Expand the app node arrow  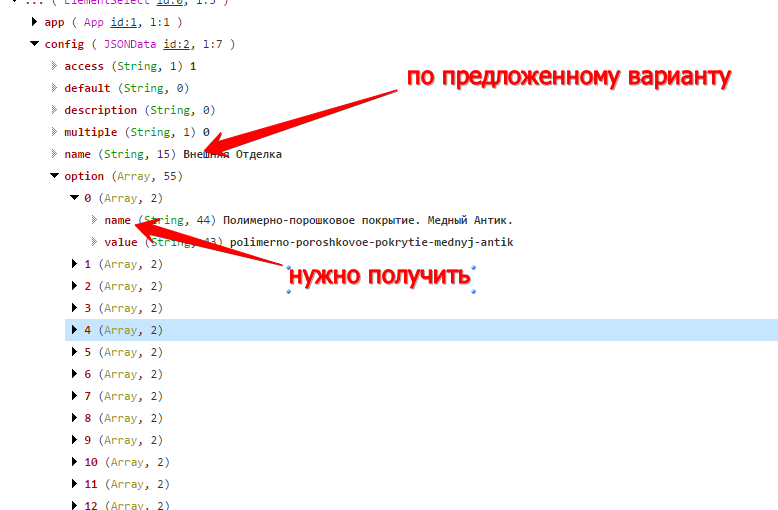(34, 21)
